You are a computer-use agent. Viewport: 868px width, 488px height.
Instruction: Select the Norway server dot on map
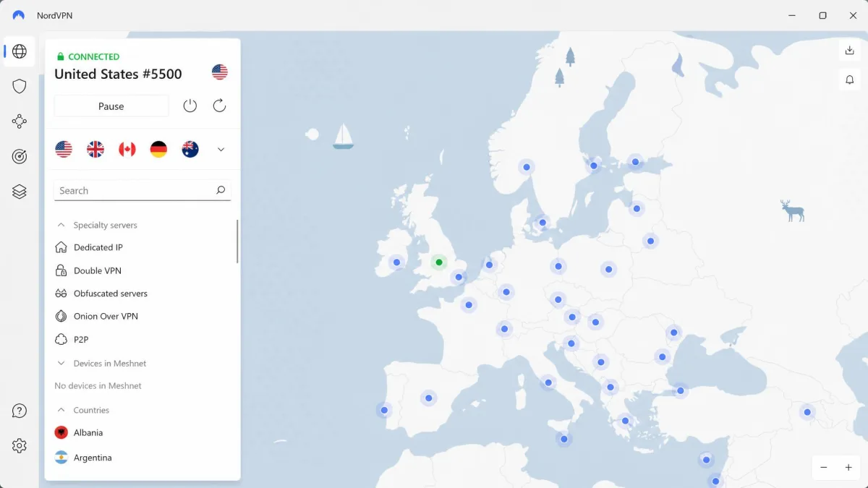(527, 167)
